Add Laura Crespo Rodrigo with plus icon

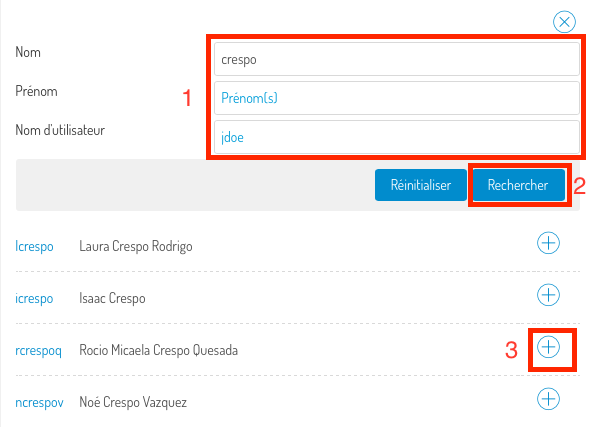(x=548, y=243)
